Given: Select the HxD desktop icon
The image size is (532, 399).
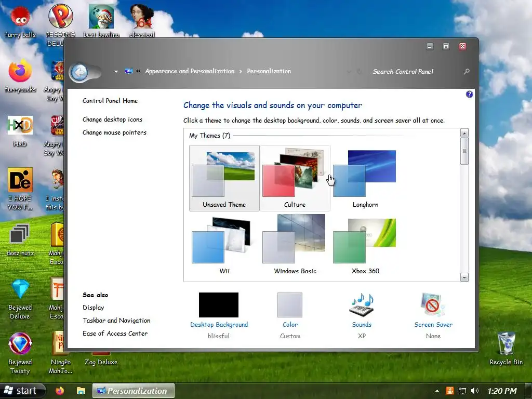Looking at the screenshot, I should 20,130.
